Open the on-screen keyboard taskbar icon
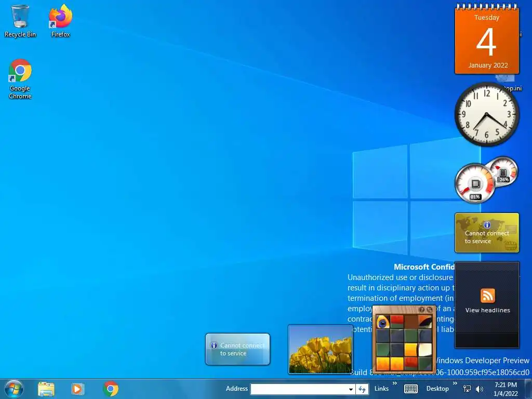This screenshot has height=399, width=532. coord(411,389)
